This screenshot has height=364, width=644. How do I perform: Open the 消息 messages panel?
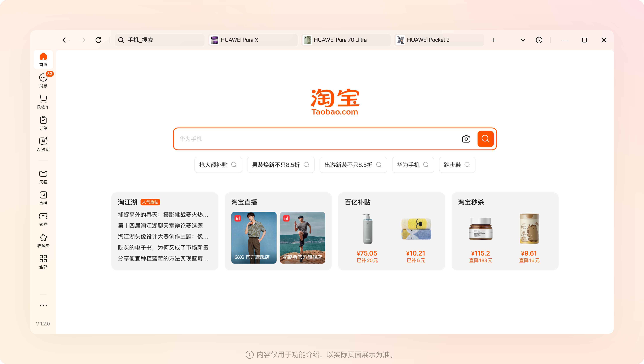[x=43, y=80]
